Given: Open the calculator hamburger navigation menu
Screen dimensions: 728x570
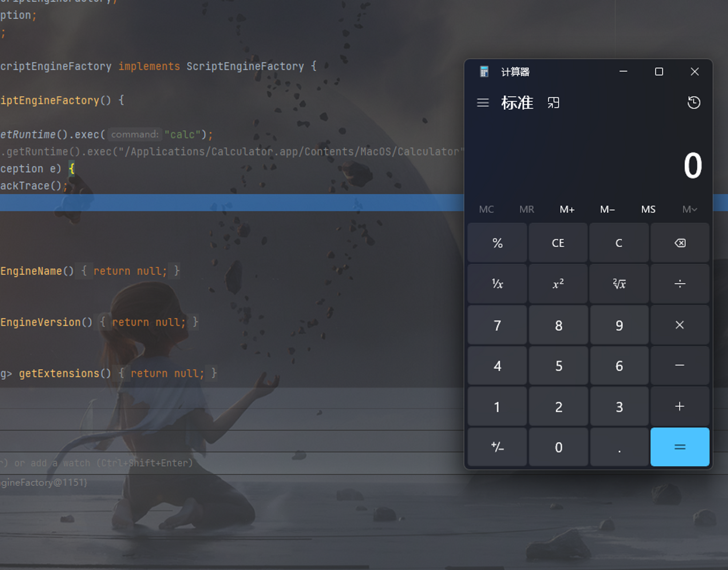Looking at the screenshot, I should [x=483, y=103].
